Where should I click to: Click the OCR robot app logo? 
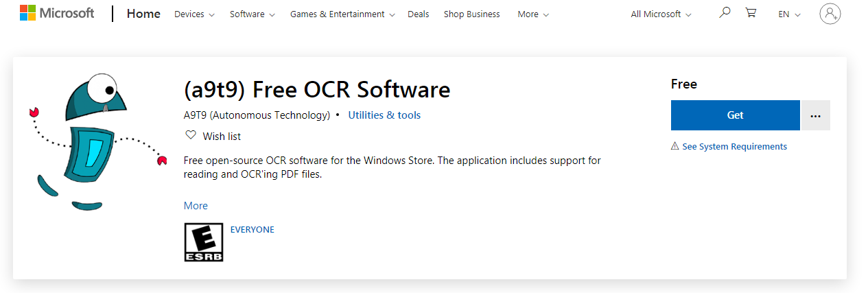pyautogui.click(x=97, y=141)
